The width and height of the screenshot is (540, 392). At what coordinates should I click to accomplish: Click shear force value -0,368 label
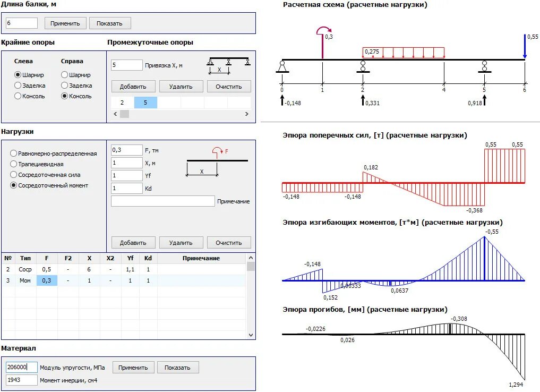click(474, 210)
